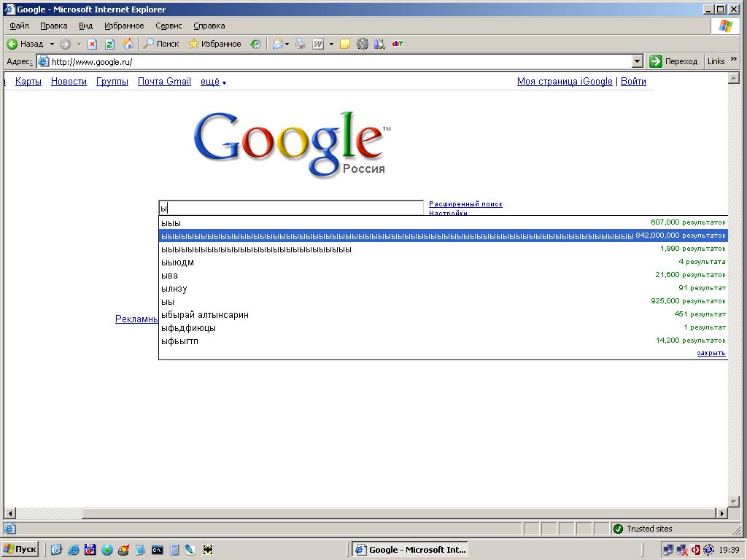Screen dimensions: 747x560
Task: Choose the suggestion ыфьдфиюцы
Action: (443, 327)
